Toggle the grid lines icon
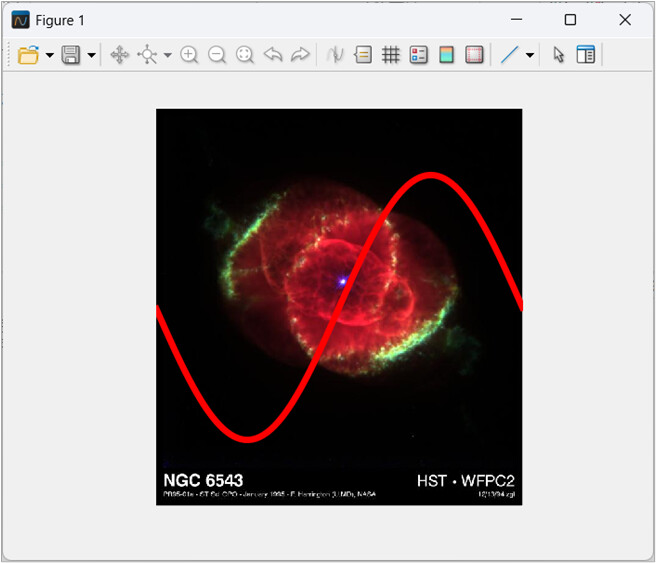Screen dimensions: 656x563 pos(391,55)
